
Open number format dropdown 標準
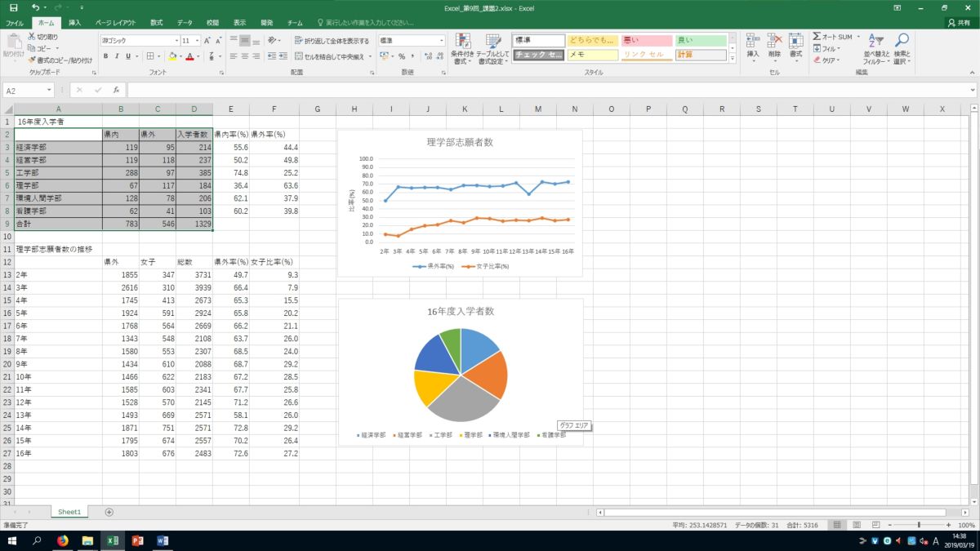click(442, 40)
